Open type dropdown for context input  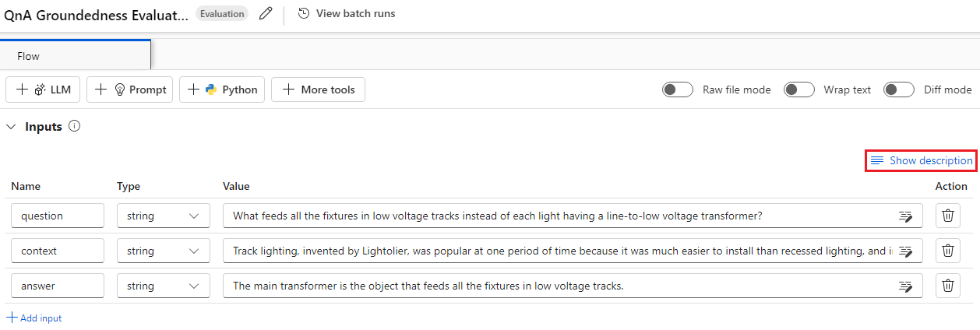163,251
